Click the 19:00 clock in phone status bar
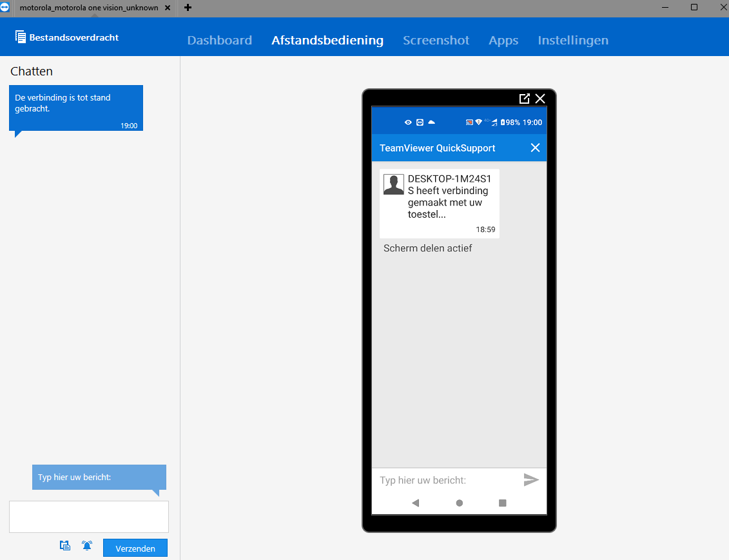 point(532,122)
